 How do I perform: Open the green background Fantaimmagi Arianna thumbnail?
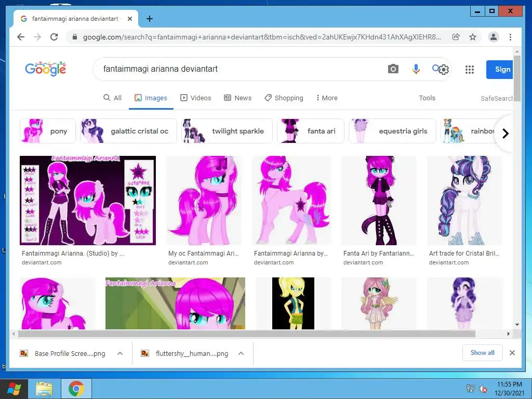[x=175, y=303]
